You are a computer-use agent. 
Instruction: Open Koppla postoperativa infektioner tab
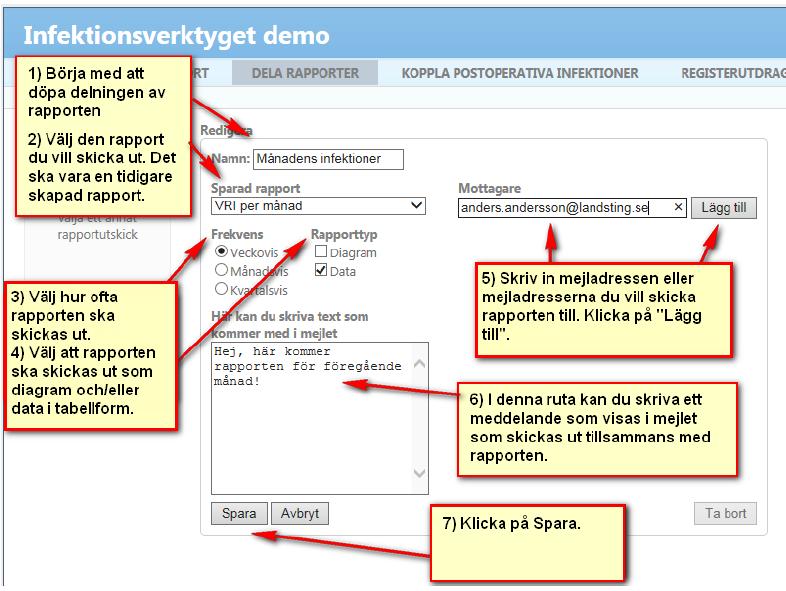tap(520, 73)
